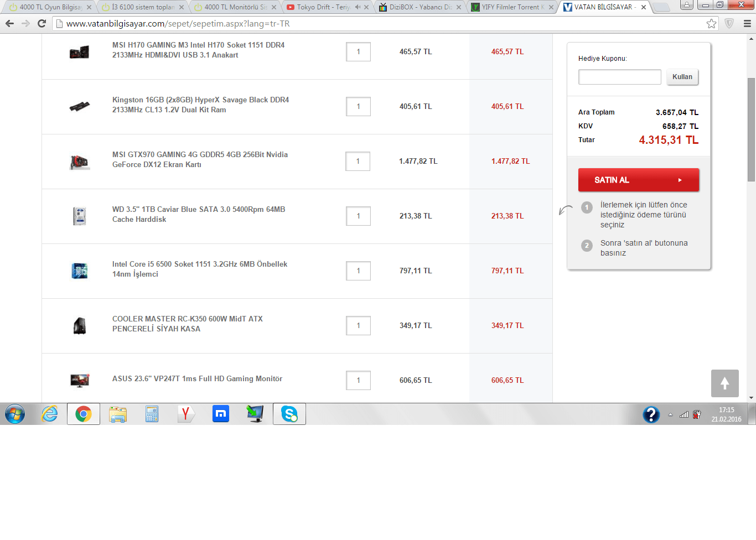Switch to the 4000 TL Monitörlü Sistem tab

point(235,7)
